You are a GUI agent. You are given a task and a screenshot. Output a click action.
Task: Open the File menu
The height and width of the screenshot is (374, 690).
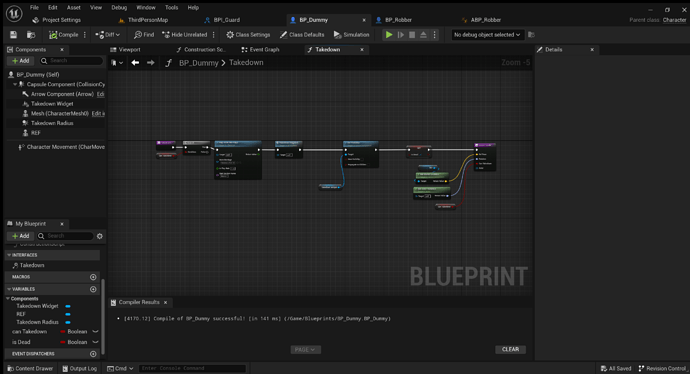tap(34, 7)
